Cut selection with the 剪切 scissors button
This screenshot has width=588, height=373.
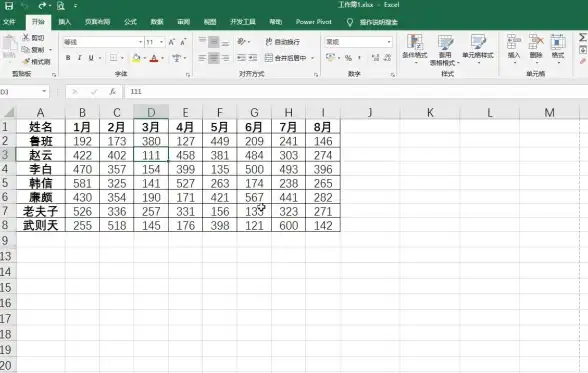pyautogui.click(x=33, y=37)
